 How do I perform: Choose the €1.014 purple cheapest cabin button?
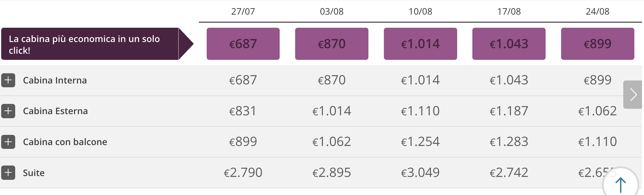[420, 44]
